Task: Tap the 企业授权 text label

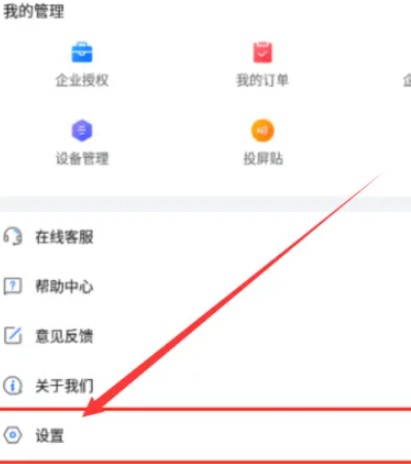Action: (x=82, y=80)
